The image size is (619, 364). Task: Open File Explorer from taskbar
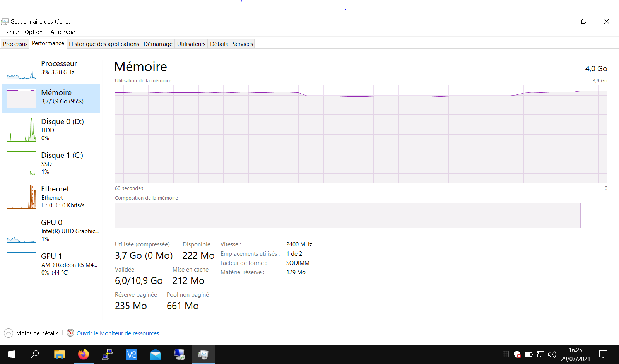59,354
